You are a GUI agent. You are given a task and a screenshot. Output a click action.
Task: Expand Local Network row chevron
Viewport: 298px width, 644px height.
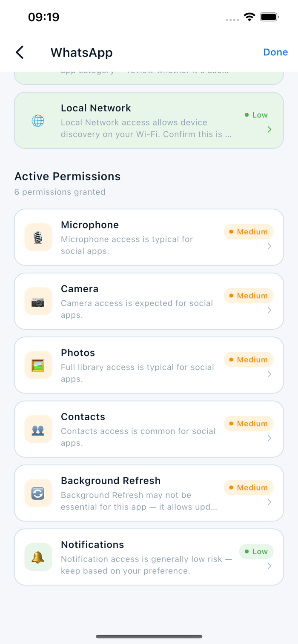coord(269,129)
